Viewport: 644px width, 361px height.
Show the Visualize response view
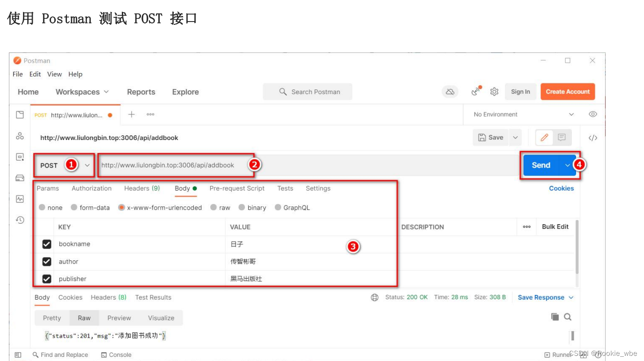161,318
